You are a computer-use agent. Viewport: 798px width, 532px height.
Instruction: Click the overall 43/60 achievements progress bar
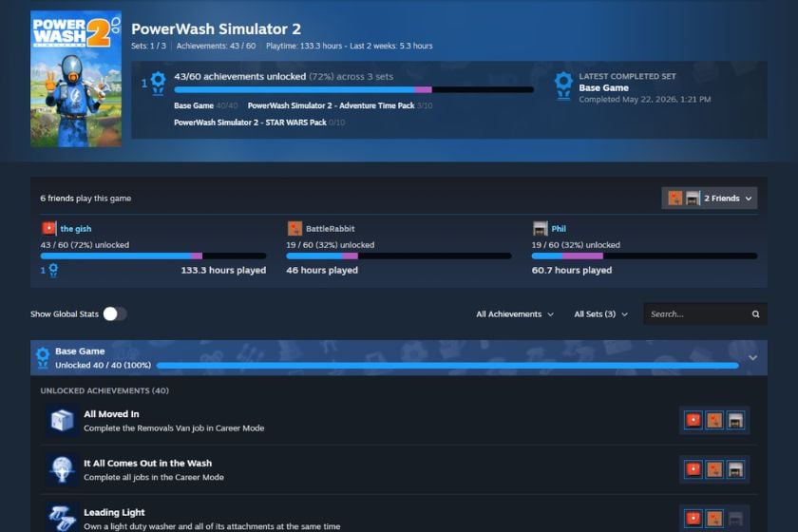[x=353, y=89]
